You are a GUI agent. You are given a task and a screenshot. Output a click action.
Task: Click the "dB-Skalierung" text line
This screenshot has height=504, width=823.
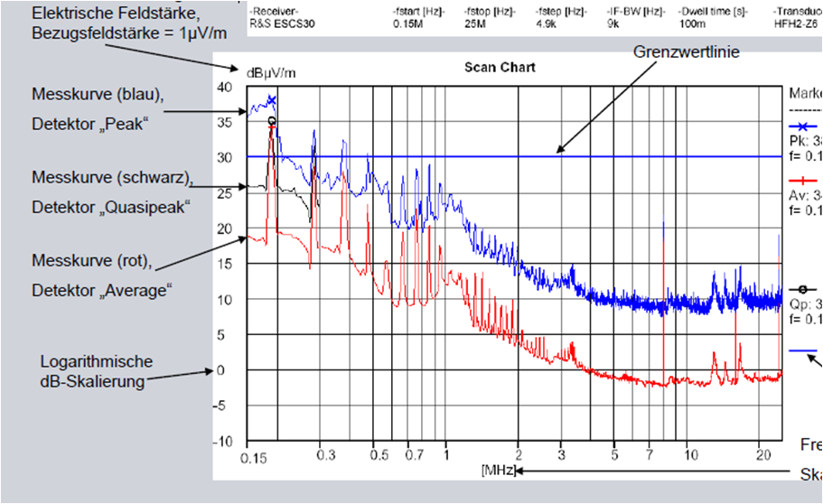(x=92, y=380)
